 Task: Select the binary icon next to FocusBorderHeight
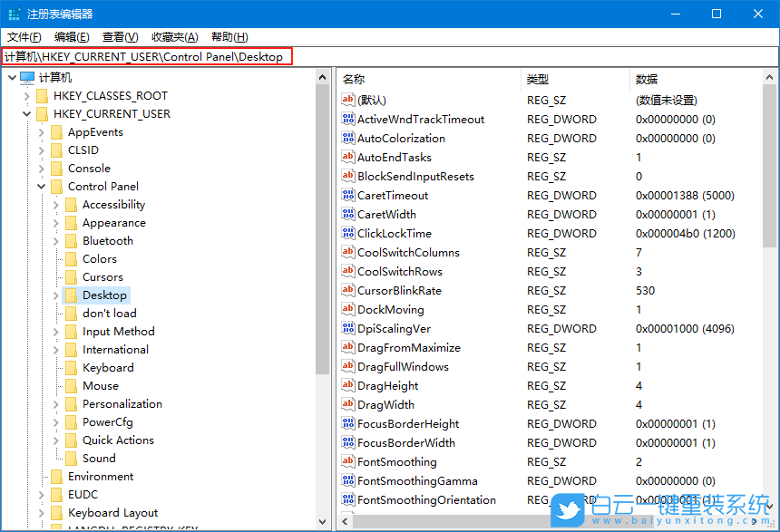tap(347, 423)
